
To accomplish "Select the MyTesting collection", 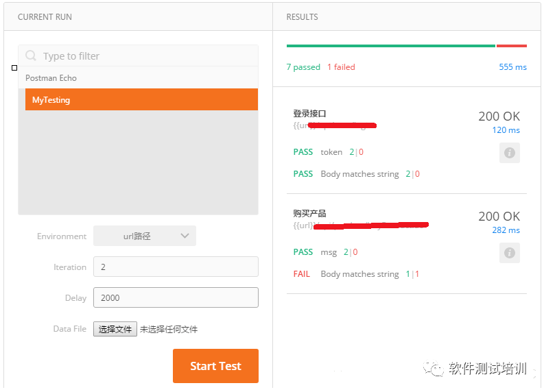I will [141, 99].
